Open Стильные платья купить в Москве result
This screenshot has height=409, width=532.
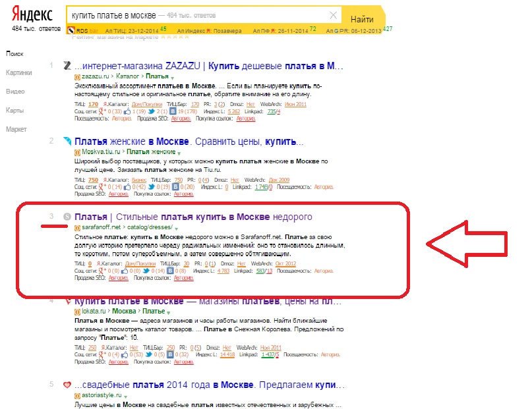[193, 217]
